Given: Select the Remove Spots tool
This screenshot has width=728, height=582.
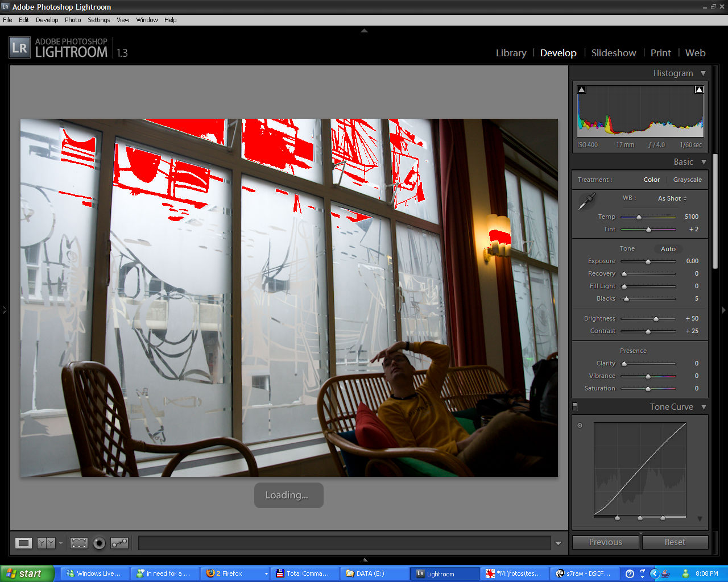Looking at the screenshot, I should pos(119,543).
